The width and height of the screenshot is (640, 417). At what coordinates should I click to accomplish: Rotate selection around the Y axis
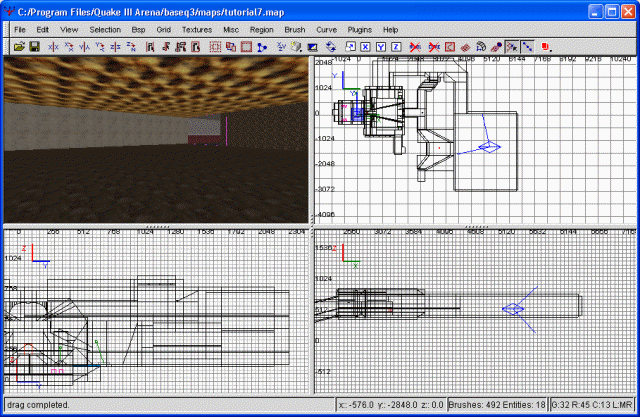[100, 47]
